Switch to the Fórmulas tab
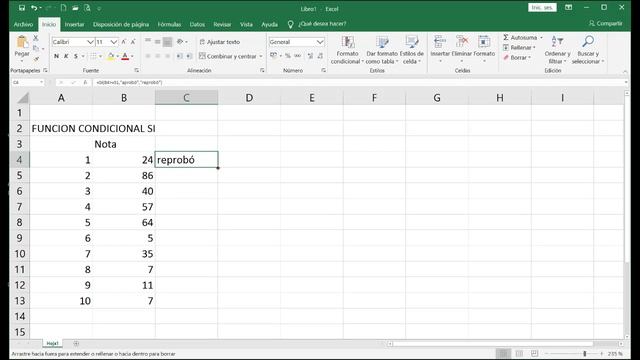This screenshot has width=640, height=360. (x=169, y=24)
